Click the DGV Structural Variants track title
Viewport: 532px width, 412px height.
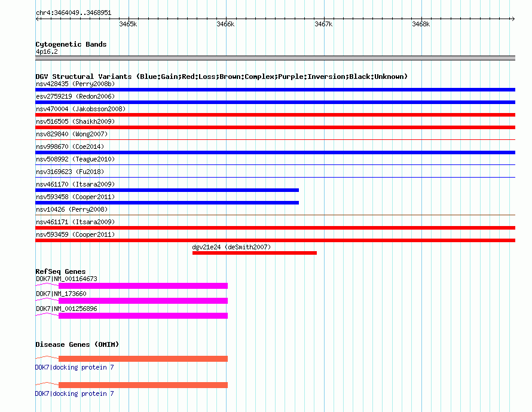tap(222, 77)
